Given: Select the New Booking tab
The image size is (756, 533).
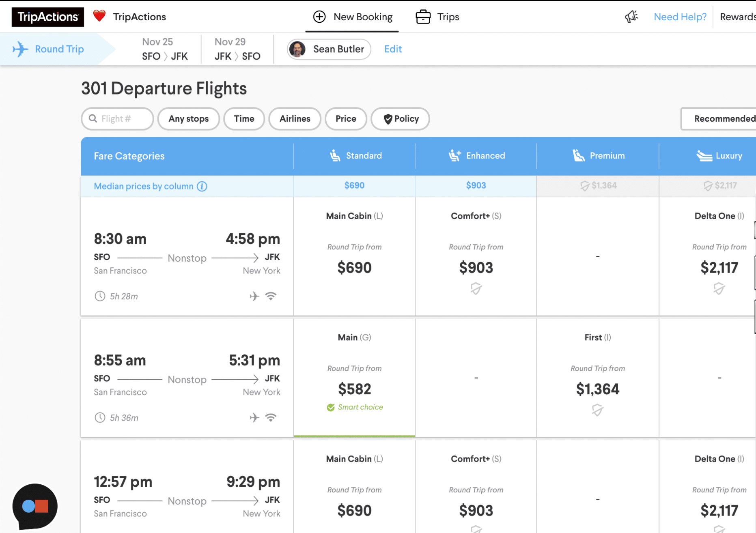Looking at the screenshot, I should click(x=353, y=17).
